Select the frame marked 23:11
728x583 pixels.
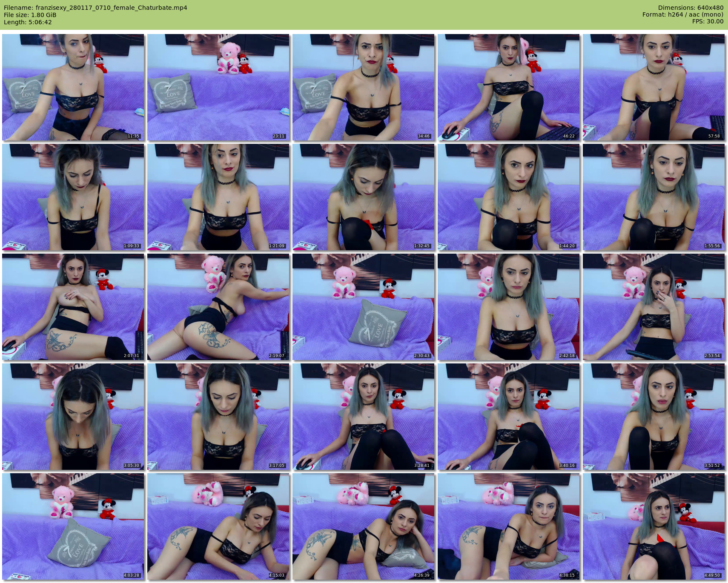click(x=218, y=87)
